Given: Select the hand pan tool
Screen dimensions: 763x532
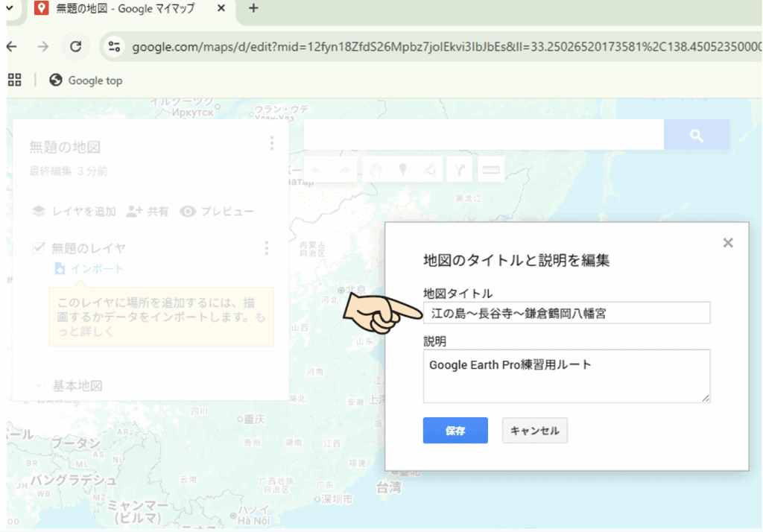Looking at the screenshot, I should (x=376, y=170).
